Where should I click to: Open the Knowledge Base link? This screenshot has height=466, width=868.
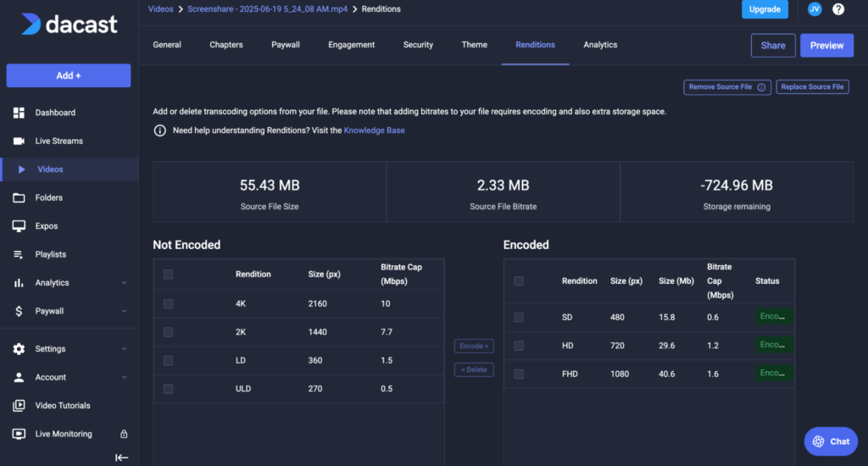(374, 130)
